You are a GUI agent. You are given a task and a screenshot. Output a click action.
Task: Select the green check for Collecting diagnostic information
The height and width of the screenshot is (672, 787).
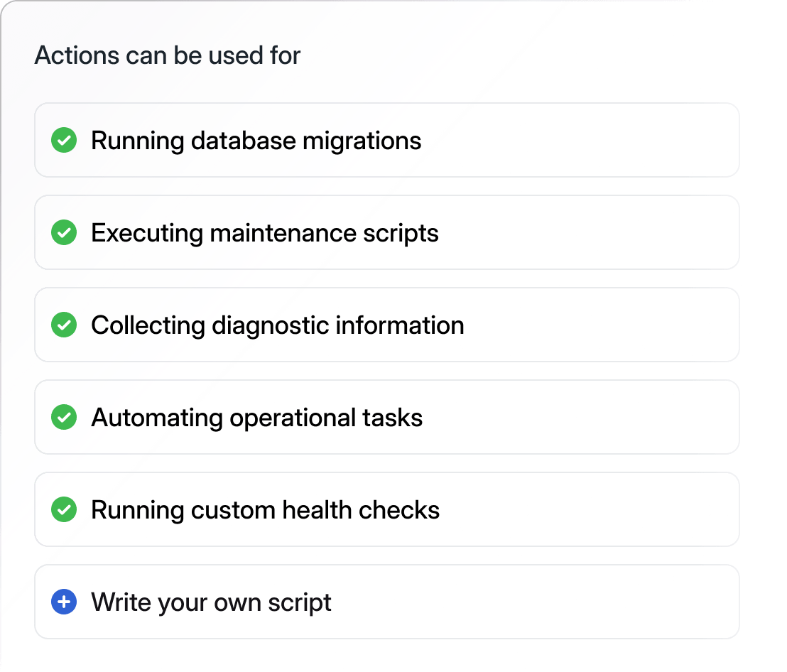64,325
